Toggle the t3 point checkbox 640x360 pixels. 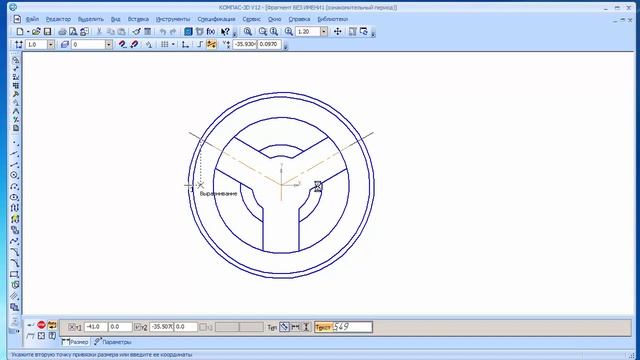tap(203, 327)
